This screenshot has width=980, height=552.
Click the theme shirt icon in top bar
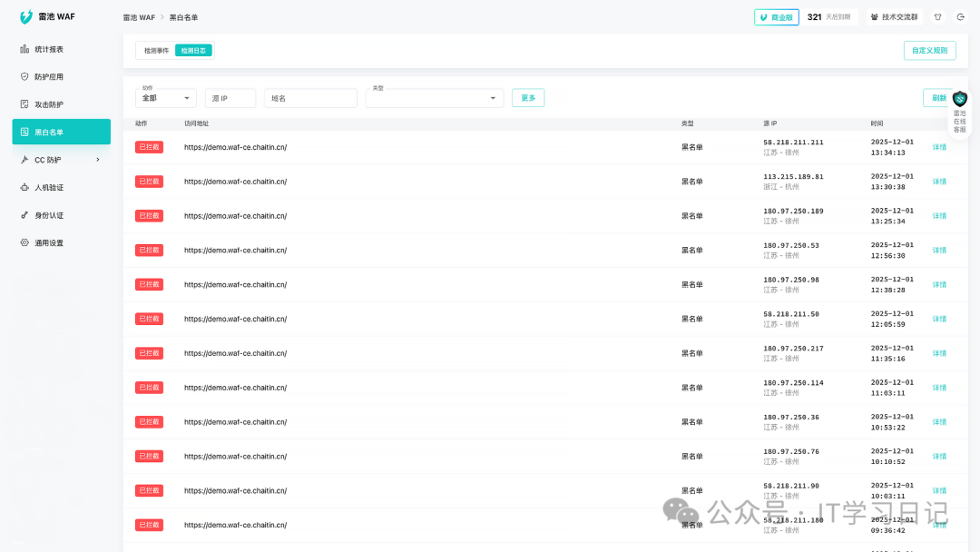(937, 17)
